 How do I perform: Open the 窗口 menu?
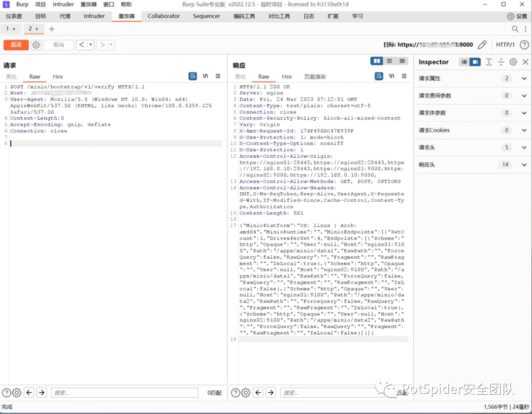pos(108,4)
